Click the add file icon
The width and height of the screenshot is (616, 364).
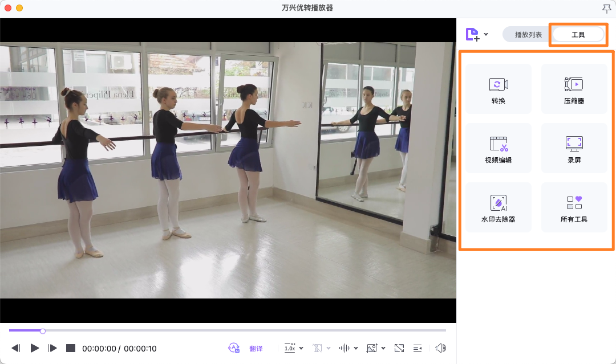coord(473,35)
